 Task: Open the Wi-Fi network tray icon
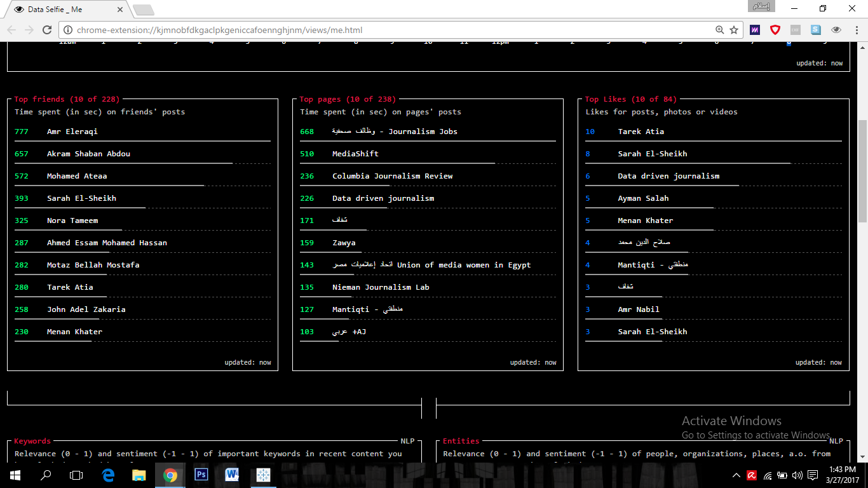pyautogui.click(x=767, y=475)
